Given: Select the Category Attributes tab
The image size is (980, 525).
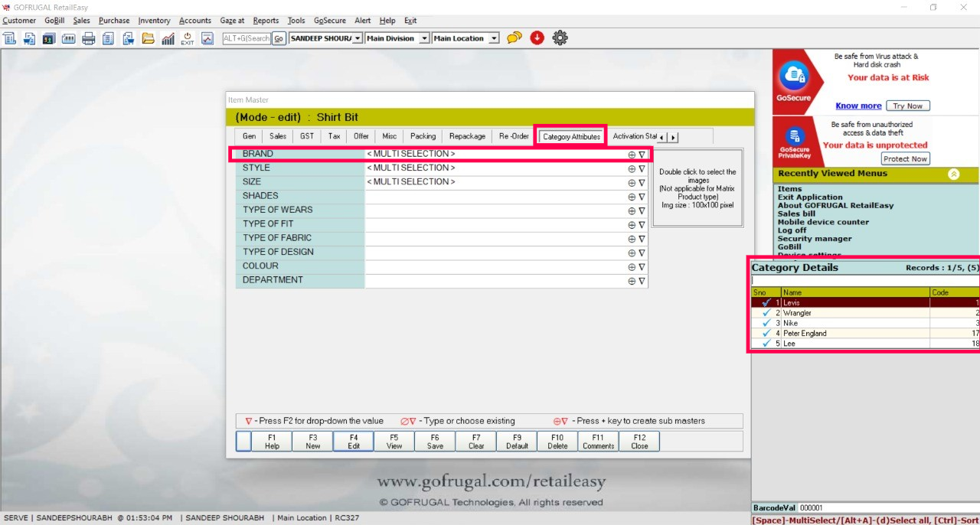Looking at the screenshot, I should click(571, 137).
